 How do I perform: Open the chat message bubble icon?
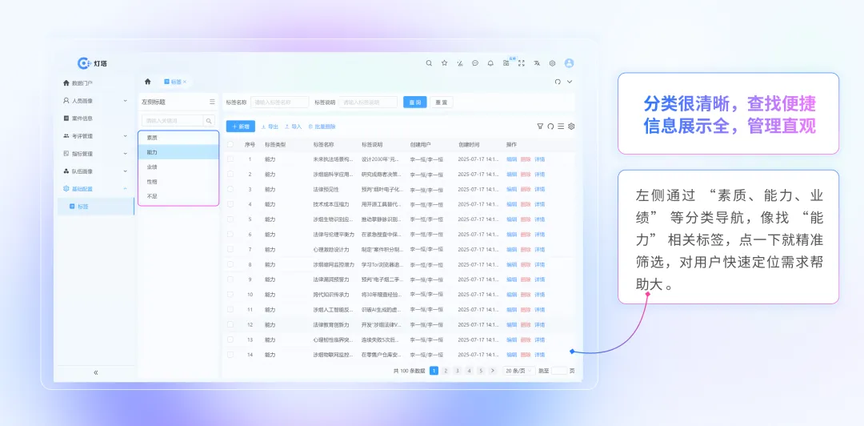pyautogui.click(x=475, y=63)
